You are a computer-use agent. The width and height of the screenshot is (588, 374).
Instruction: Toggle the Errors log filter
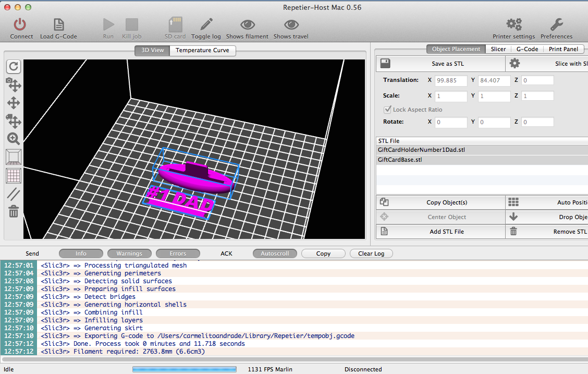[x=178, y=254]
